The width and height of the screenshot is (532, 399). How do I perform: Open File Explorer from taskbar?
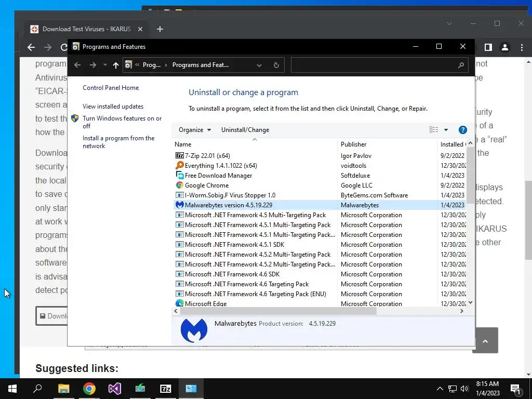coord(63,389)
